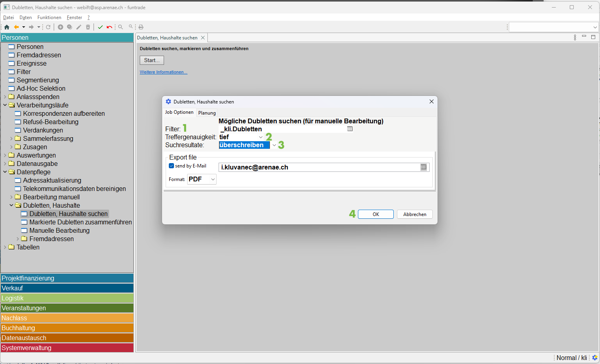Confirm the dialog with the OK button
This screenshot has height=364, width=600.
(375, 214)
